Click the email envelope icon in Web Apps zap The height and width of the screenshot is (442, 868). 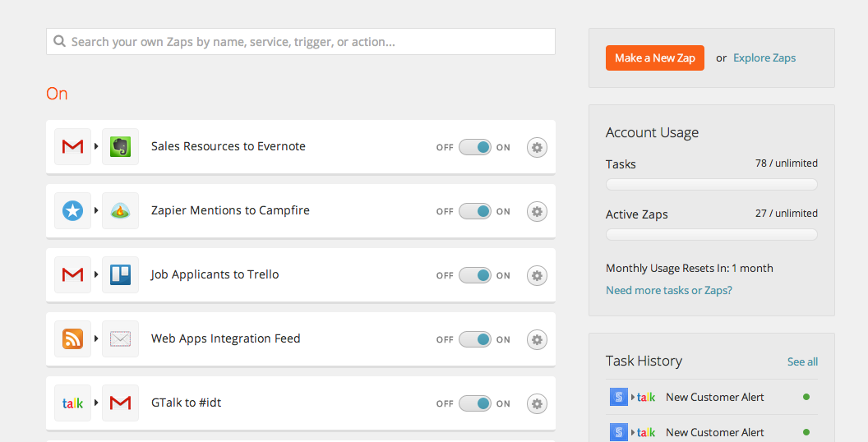point(120,339)
